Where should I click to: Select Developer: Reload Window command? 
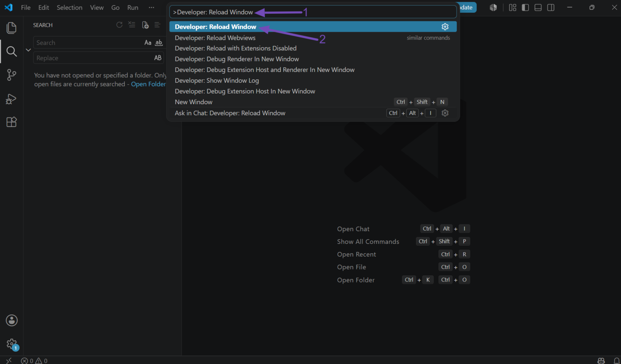tap(313, 27)
